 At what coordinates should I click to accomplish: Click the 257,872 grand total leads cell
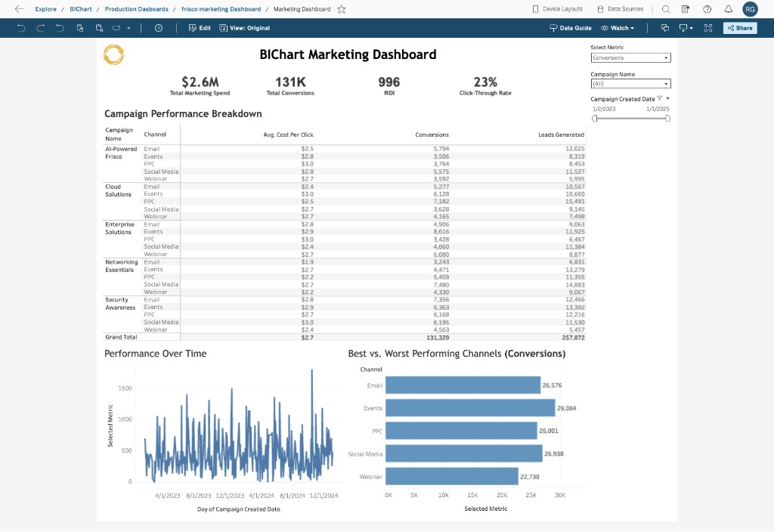[573, 338]
